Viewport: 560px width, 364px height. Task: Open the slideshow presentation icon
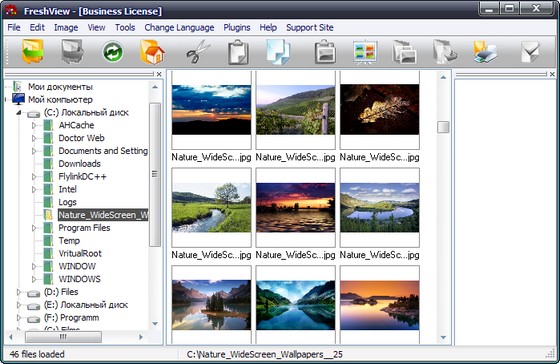coord(365,52)
